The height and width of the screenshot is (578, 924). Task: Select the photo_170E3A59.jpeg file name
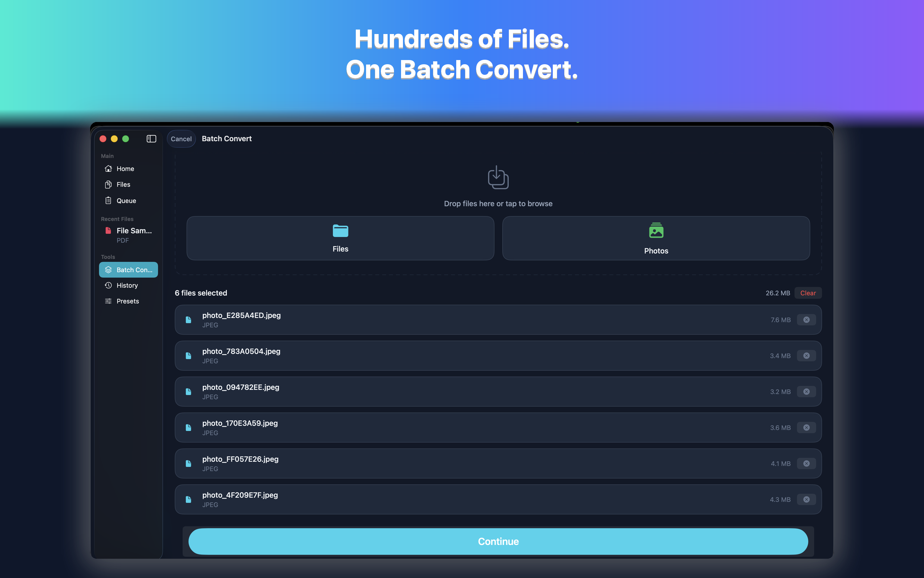[x=240, y=423]
